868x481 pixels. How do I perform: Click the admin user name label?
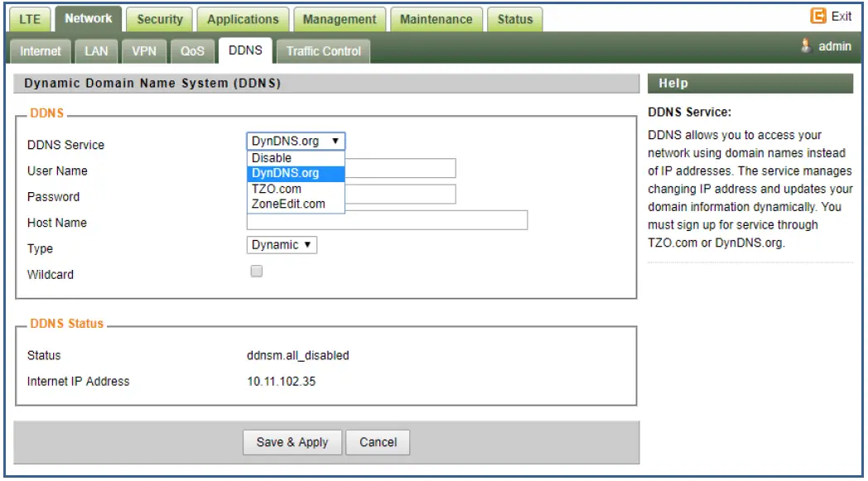(835, 46)
